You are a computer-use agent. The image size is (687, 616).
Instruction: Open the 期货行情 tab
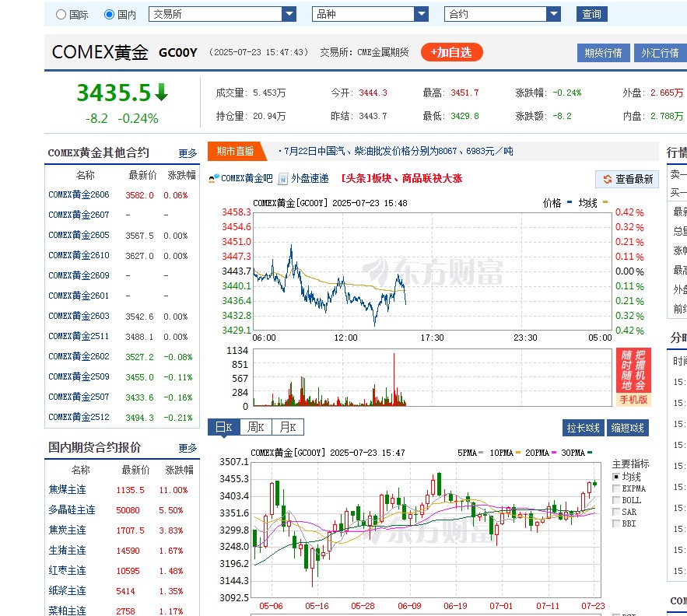point(603,53)
